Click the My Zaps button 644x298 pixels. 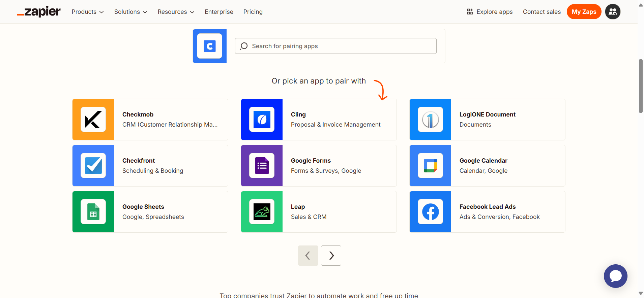coord(584,12)
